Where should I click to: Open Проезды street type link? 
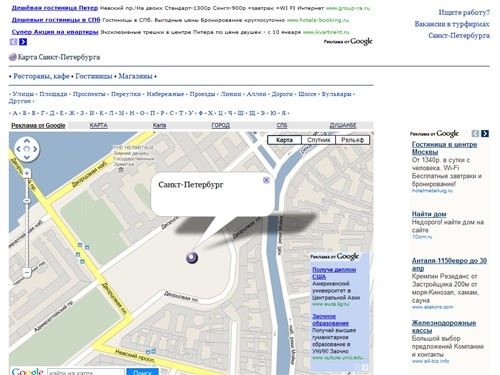coord(202,94)
